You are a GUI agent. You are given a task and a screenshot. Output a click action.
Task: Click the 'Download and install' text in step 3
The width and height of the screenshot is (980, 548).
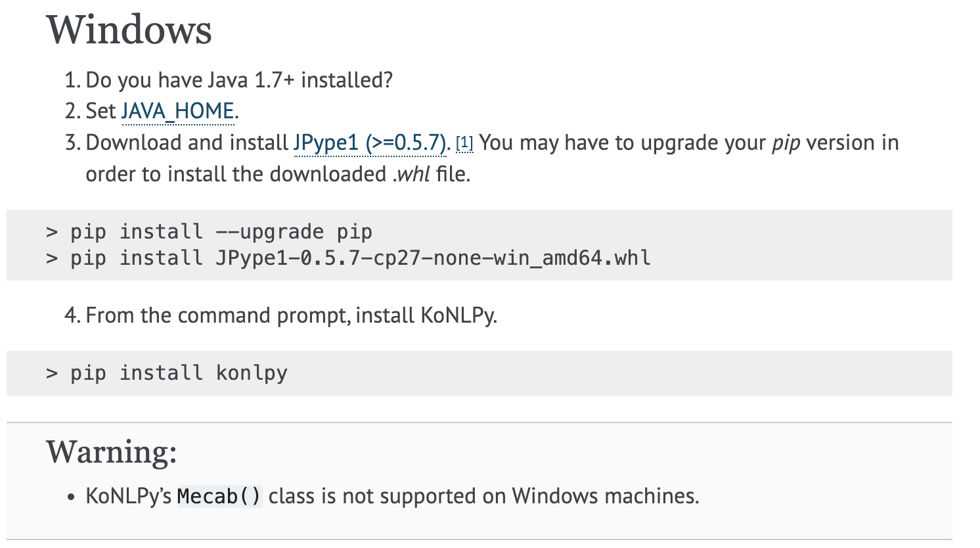[187, 143]
